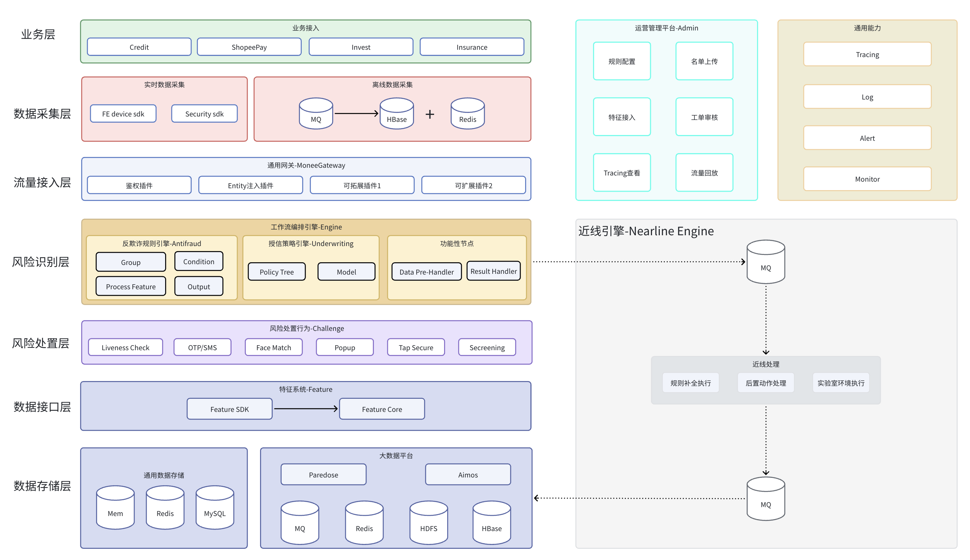Select Redis cylinder under 通用数据存储

165,507
